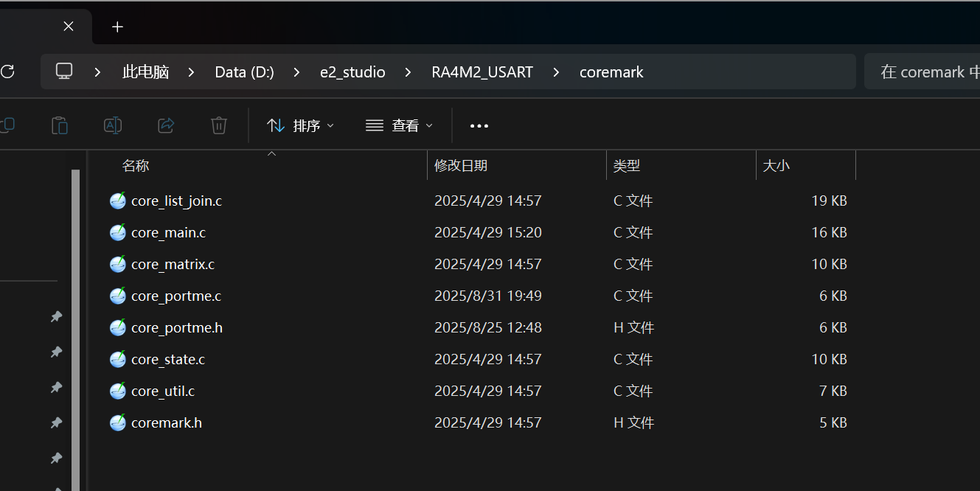Select the core_state.c file name
Screen dimensions: 980x491
coord(168,359)
